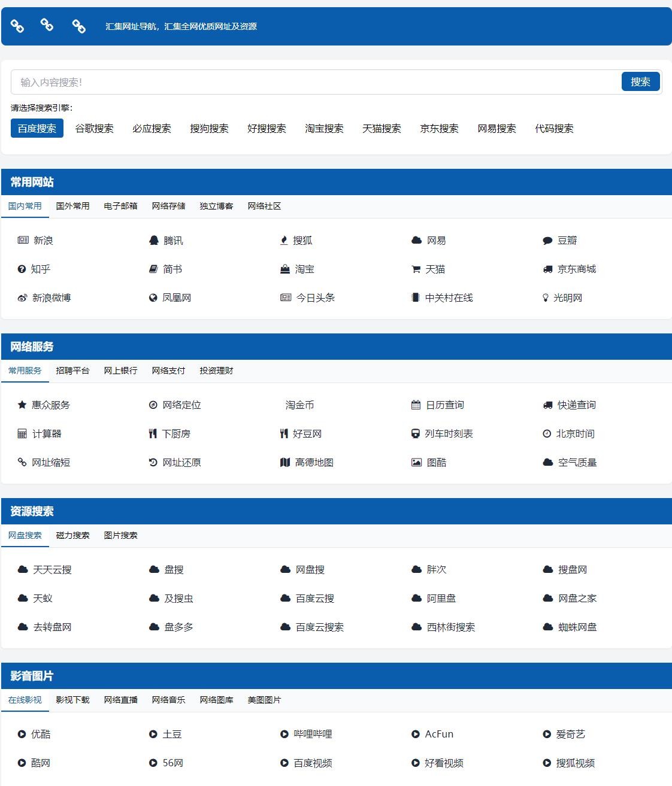The width and height of the screenshot is (672, 786).
Task: Pick 京东搜索 as the search engine
Action: 440,128
